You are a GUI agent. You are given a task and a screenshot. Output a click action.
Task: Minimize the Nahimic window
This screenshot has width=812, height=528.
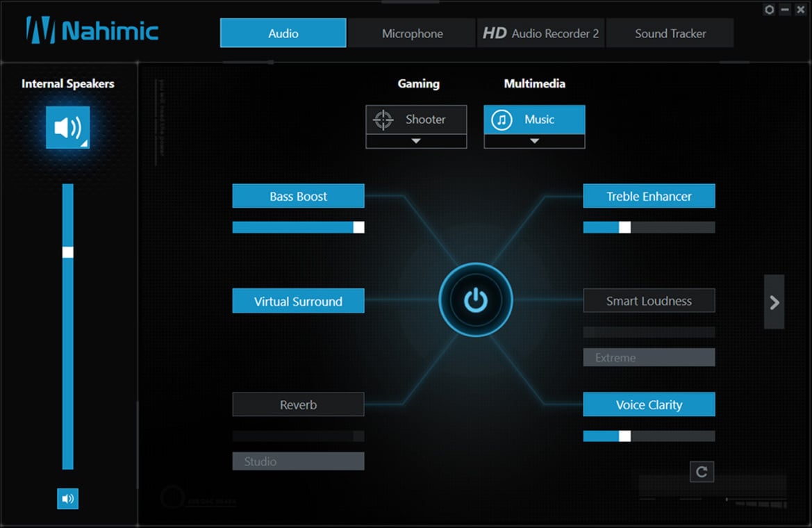pyautogui.click(x=785, y=10)
